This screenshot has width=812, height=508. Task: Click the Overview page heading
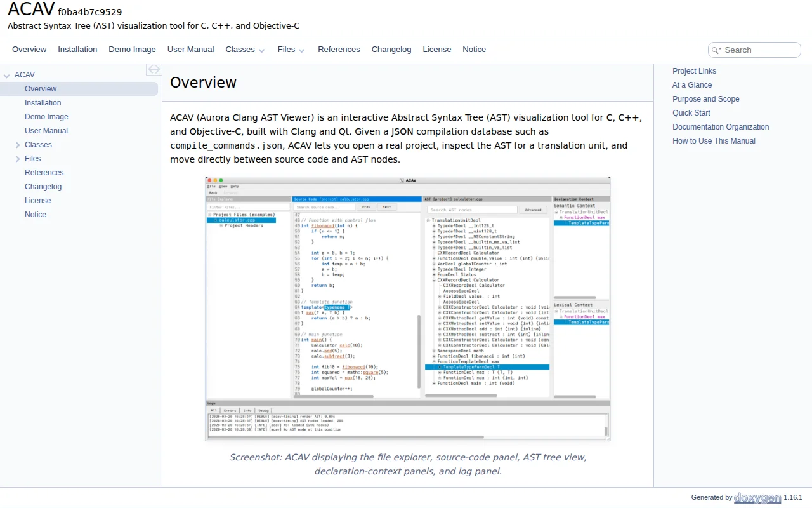point(203,83)
